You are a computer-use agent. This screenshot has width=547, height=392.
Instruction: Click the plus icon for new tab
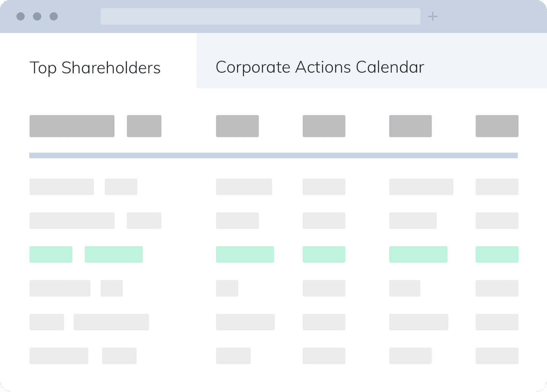(x=433, y=16)
